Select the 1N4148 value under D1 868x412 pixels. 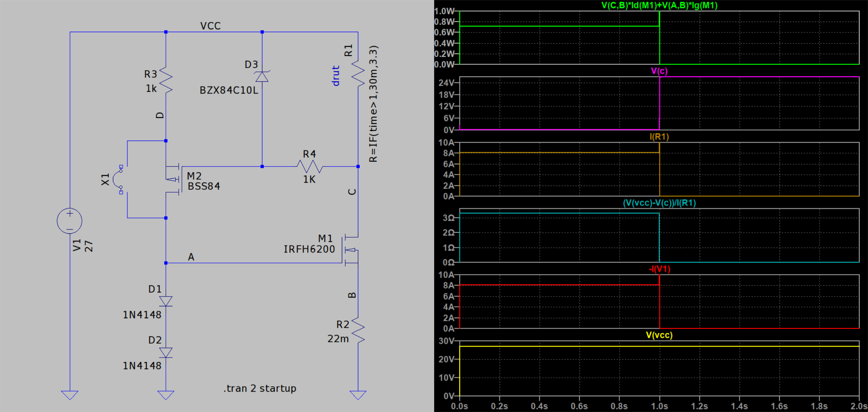142,315
